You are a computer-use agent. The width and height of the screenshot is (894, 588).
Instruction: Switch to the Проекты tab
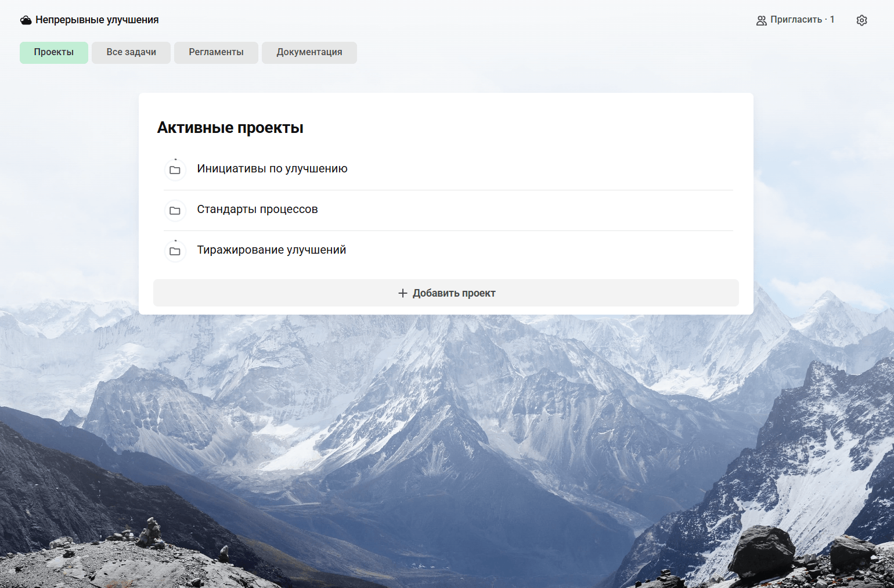click(x=54, y=52)
